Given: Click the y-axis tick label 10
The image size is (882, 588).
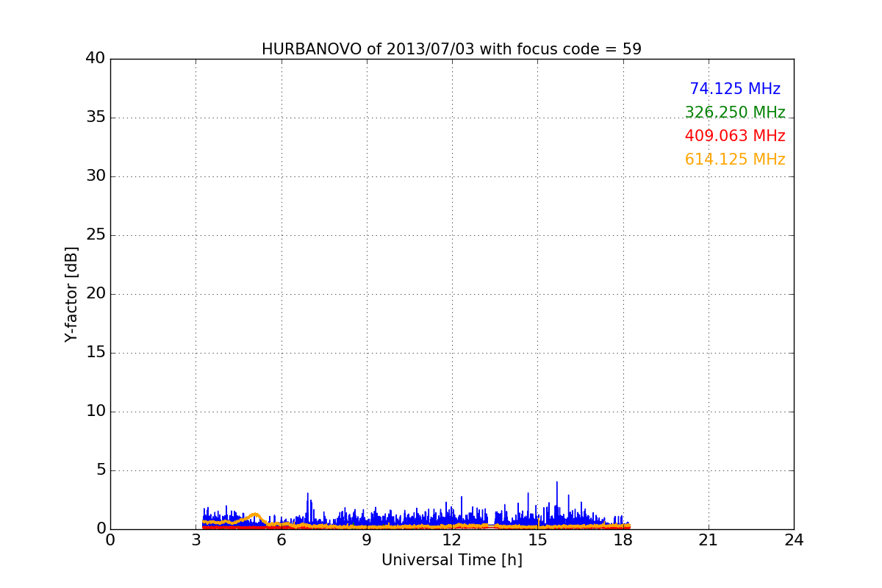Looking at the screenshot, I should click(x=96, y=412).
